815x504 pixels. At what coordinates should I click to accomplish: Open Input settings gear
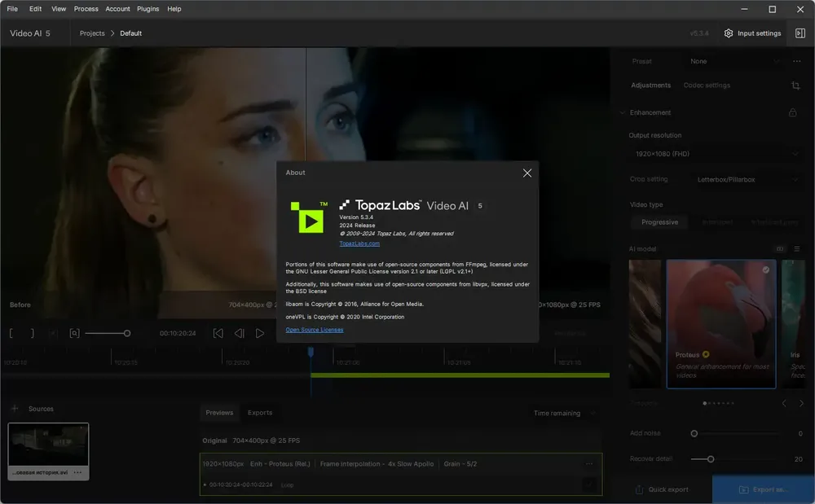click(x=728, y=33)
